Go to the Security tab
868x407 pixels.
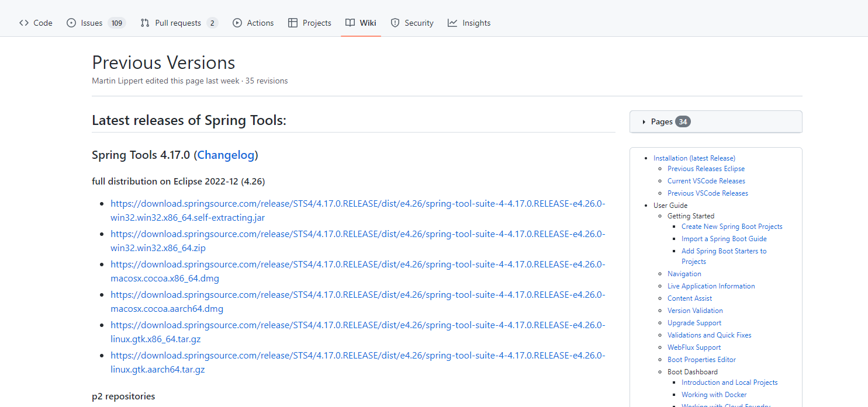[x=412, y=23]
